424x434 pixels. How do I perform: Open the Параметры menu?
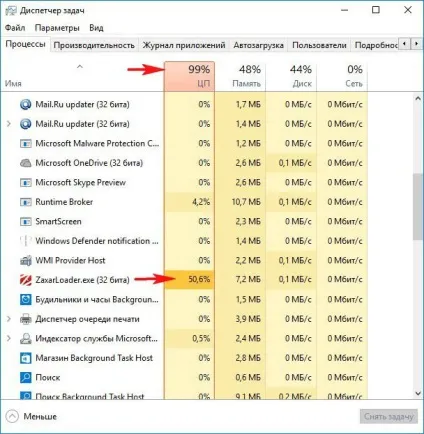pos(57,28)
